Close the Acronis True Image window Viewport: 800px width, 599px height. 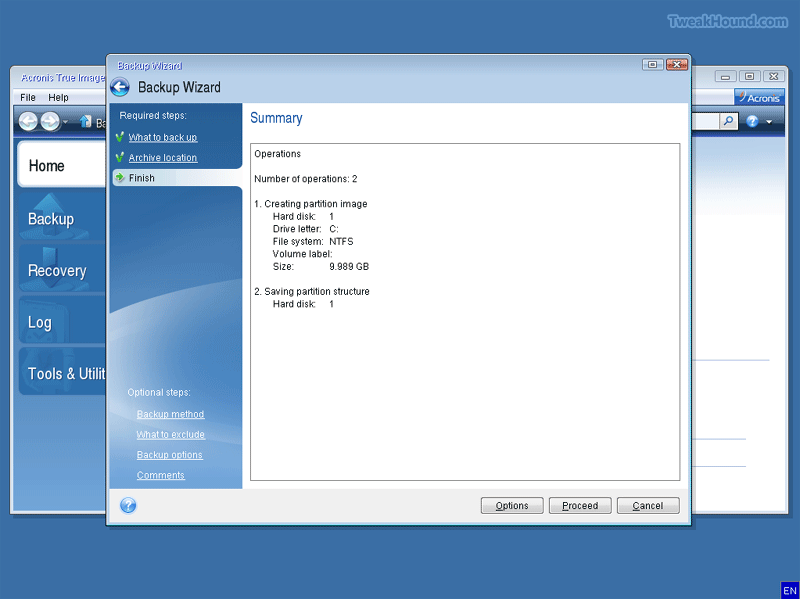(x=774, y=77)
